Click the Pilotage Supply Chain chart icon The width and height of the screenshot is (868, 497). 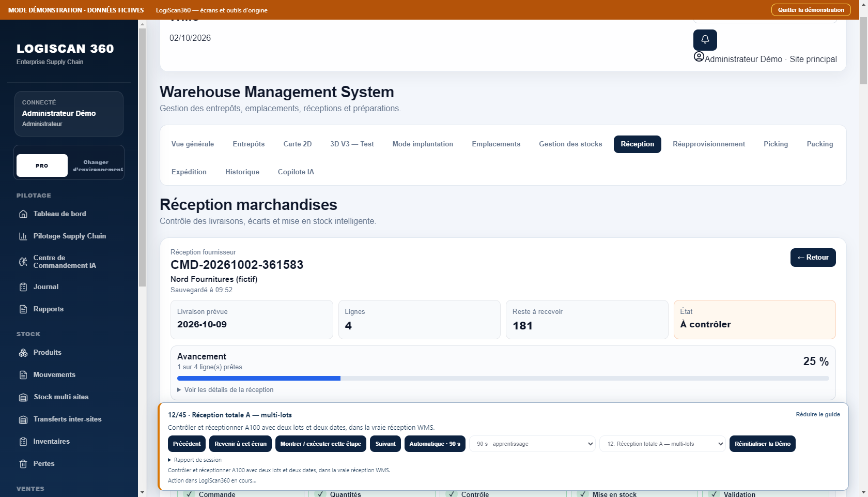point(23,236)
